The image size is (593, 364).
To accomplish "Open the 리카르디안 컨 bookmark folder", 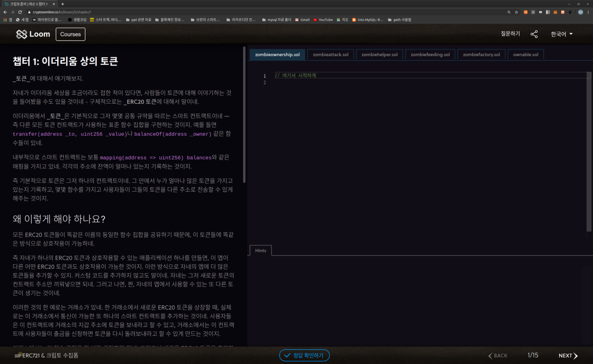I will click(241, 20).
